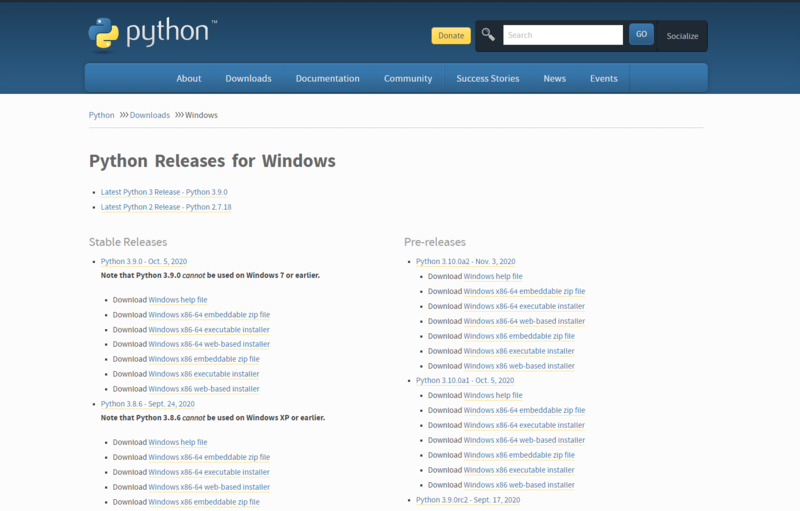This screenshot has height=511, width=800.
Task: Download Python 3.9.0 x86-64 executable installer
Action: pyautogui.click(x=209, y=329)
